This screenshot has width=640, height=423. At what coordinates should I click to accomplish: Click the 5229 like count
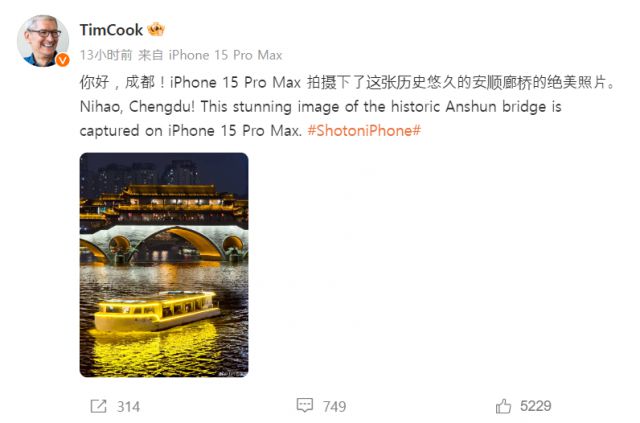[536, 406]
